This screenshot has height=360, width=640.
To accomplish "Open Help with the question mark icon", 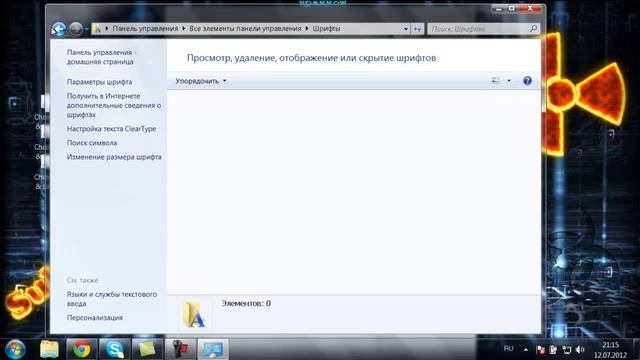I will [527, 81].
